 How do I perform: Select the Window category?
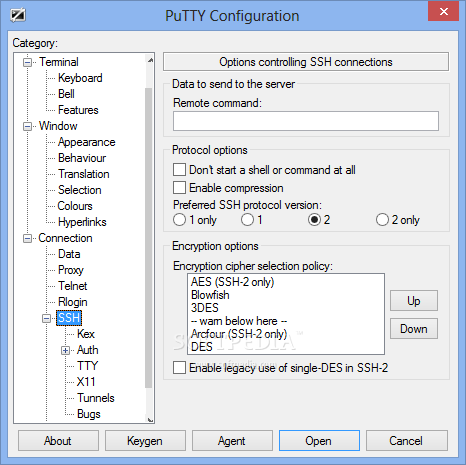pos(58,126)
